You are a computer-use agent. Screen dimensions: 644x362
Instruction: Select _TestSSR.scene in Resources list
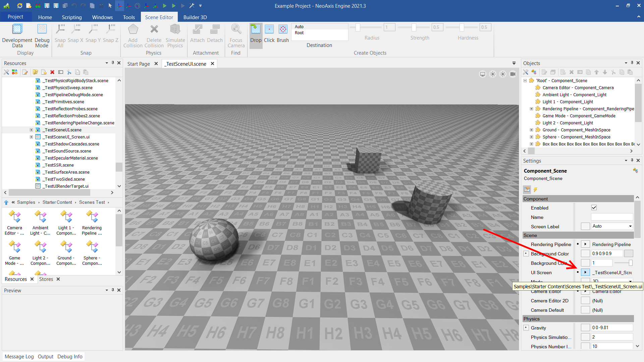[x=59, y=165]
